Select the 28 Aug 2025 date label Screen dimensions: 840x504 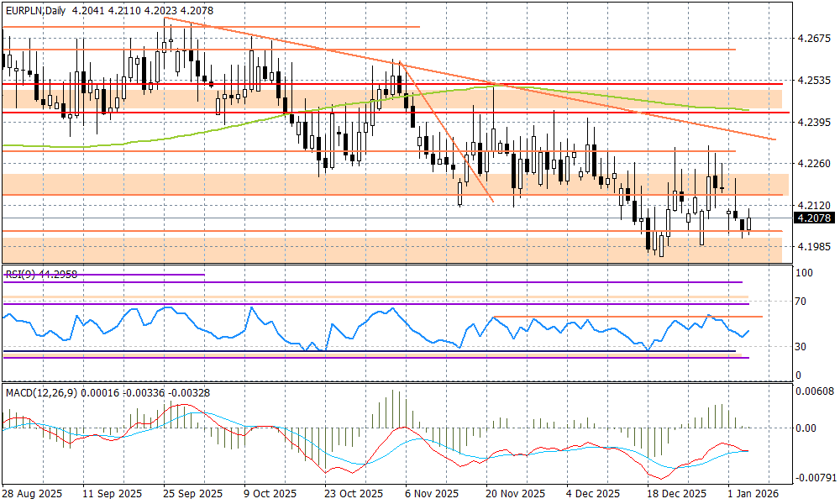pyautogui.click(x=31, y=495)
